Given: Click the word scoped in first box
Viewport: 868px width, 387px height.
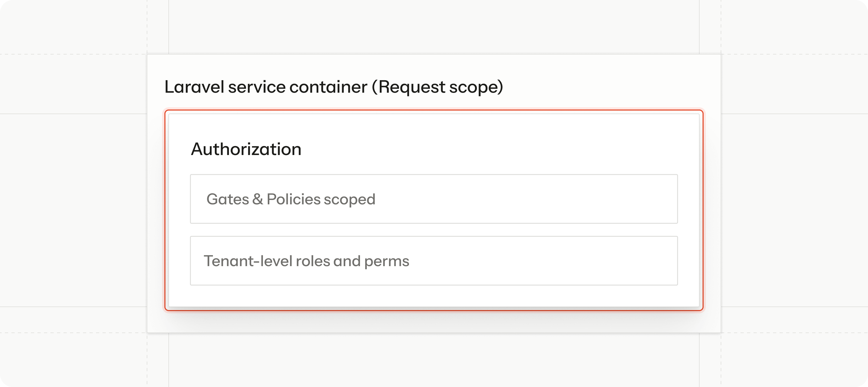Looking at the screenshot, I should 349,199.
